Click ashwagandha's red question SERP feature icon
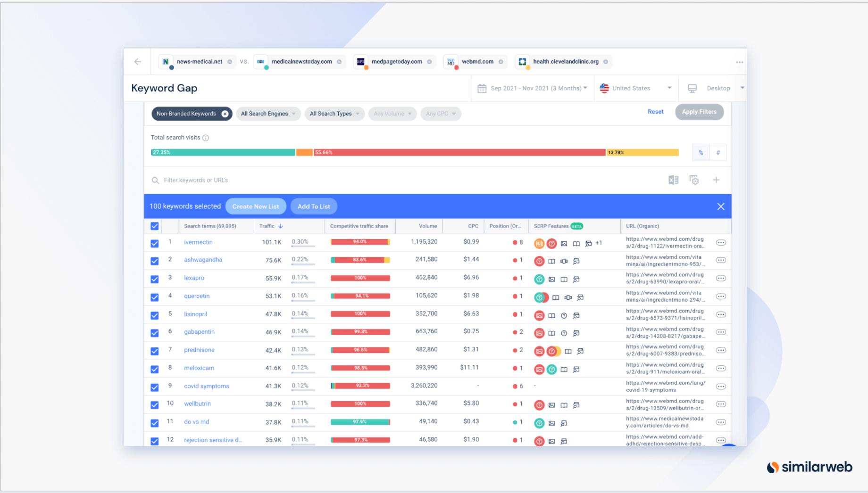Image resolution: width=868 pixels, height=493 pixels. [539, 261]
